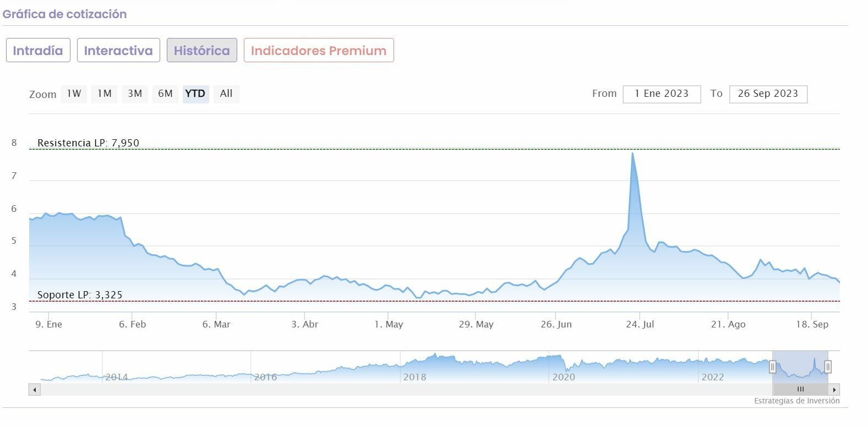Click the navigator left range handle
The width and height of the screenshot is (868, 426).
click(x=772, y=367)
